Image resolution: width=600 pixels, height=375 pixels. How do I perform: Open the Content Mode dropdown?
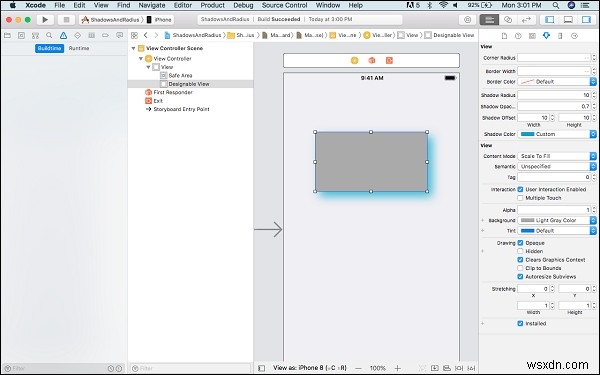pos(557,156)
